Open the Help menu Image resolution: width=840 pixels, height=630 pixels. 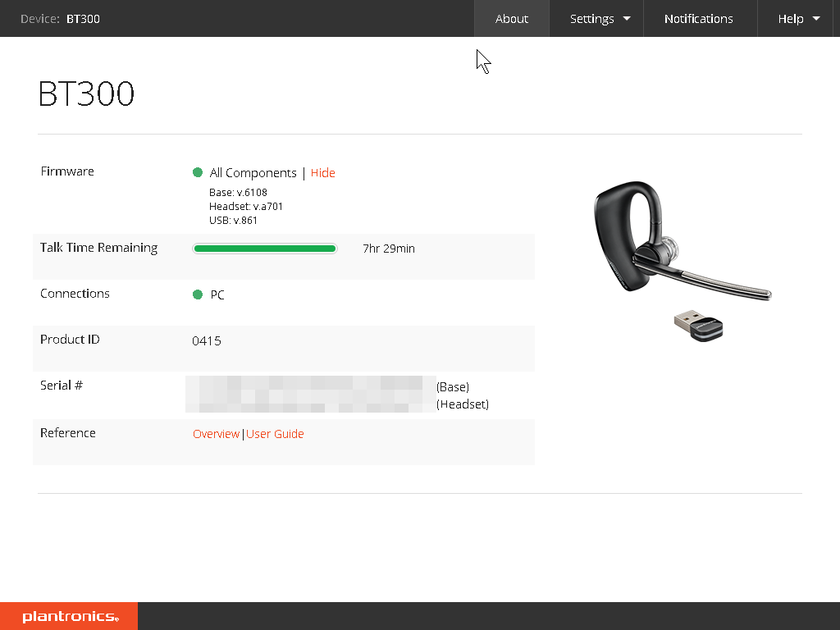[x=795, y=19]
